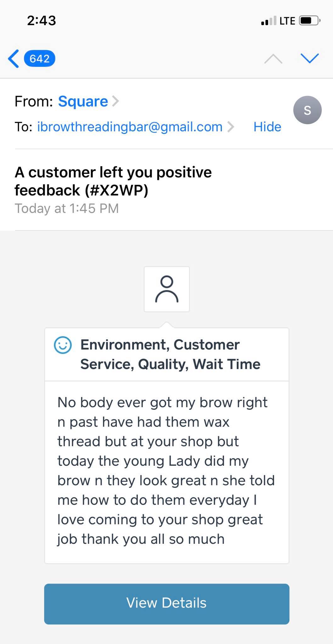Image resolution: width=333 pixels, height=644 pixels.
Task: Tap the 2:43 clock in status bar
Action: point(42,21)
